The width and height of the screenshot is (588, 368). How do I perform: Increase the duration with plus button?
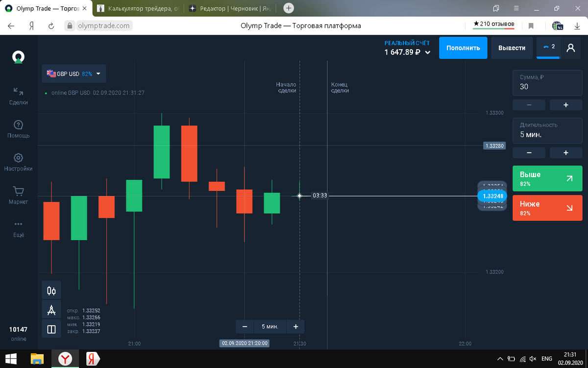tap(566, 153)
